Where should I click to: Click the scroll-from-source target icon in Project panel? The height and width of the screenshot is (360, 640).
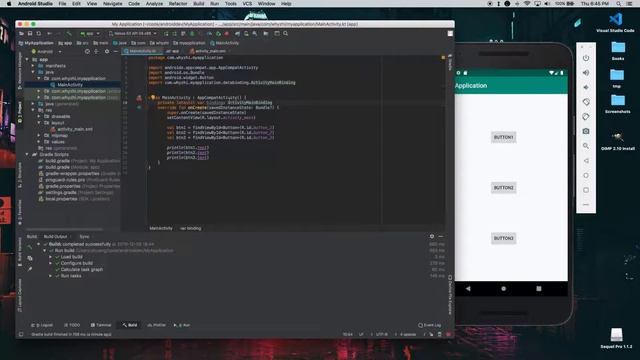(87, 51)
